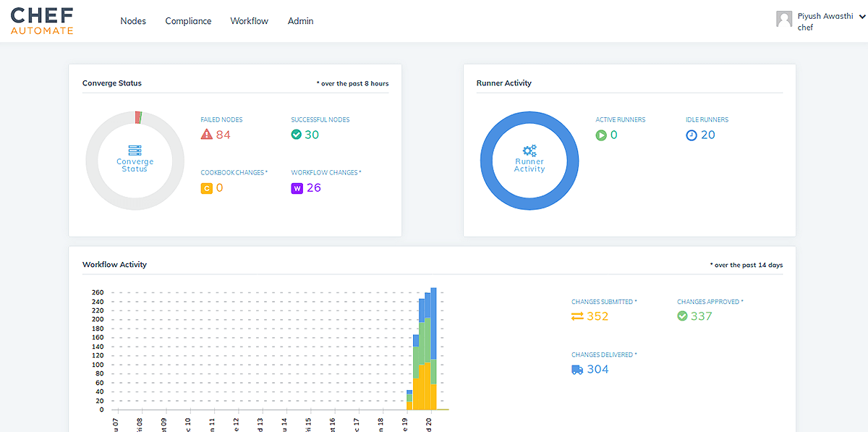Open the Compliance menu
This screenshot has width=868, height=432.
click(188, 21)
